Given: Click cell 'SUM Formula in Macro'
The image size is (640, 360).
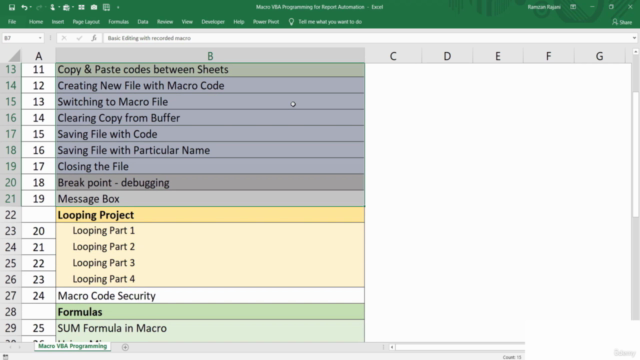Looking at the screenshot, I should (x=210, y=328).
